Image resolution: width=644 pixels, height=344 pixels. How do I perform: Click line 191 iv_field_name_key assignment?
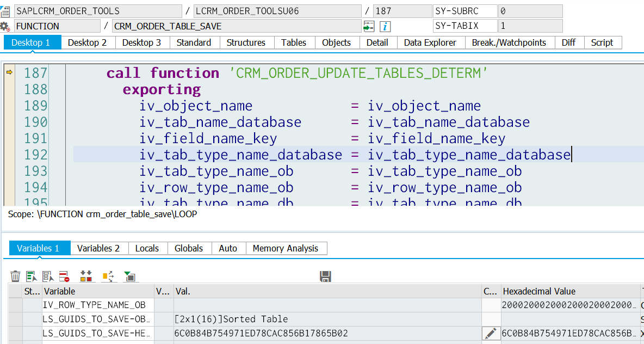[x=323, y=138]
